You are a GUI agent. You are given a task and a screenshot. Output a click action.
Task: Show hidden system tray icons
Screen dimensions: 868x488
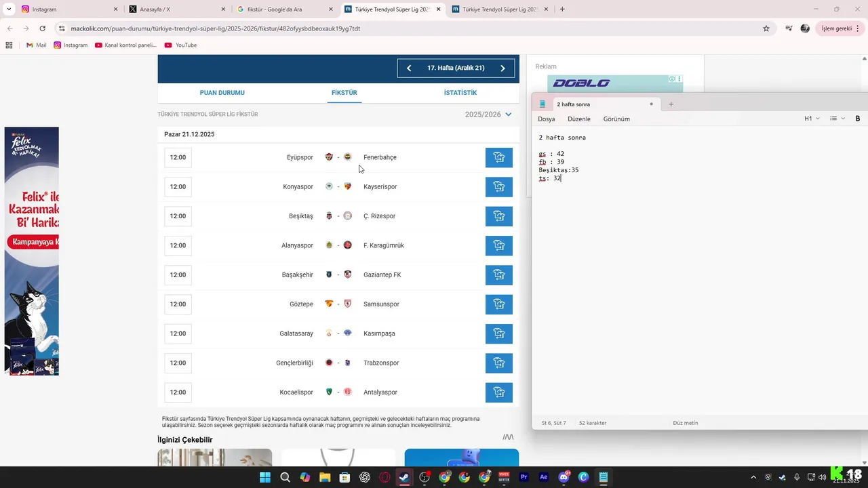pyautogui.click(x=753, y=477)
